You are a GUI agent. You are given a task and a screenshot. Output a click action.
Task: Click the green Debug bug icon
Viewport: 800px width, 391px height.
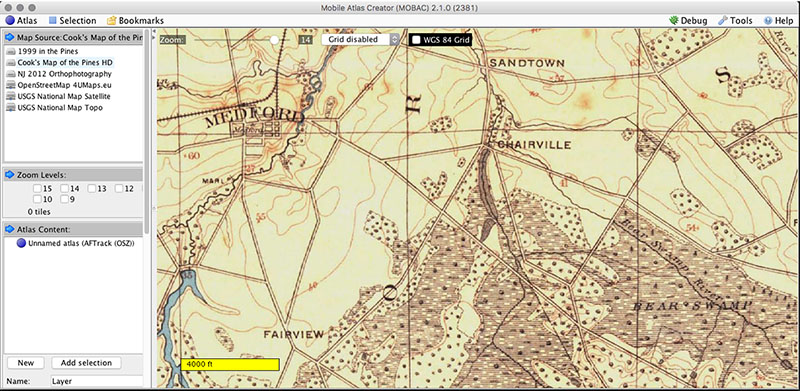tap(674, 21)
